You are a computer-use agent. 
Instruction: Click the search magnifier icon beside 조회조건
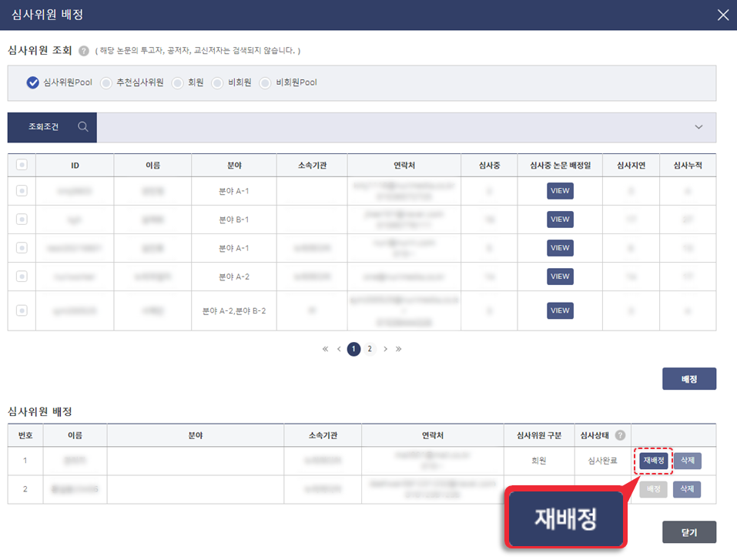82,127
